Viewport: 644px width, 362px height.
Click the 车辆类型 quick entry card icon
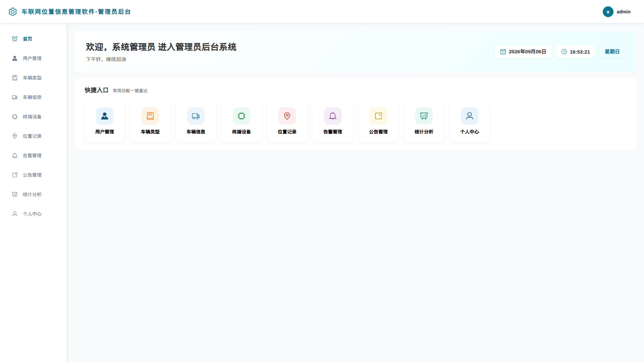tap(150, 116)
